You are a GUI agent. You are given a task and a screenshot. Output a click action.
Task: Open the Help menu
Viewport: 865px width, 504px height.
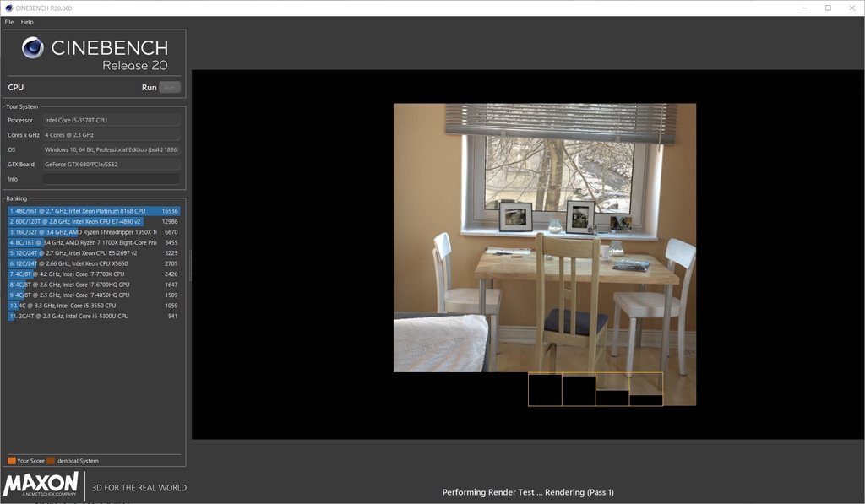tap(26, 21)
